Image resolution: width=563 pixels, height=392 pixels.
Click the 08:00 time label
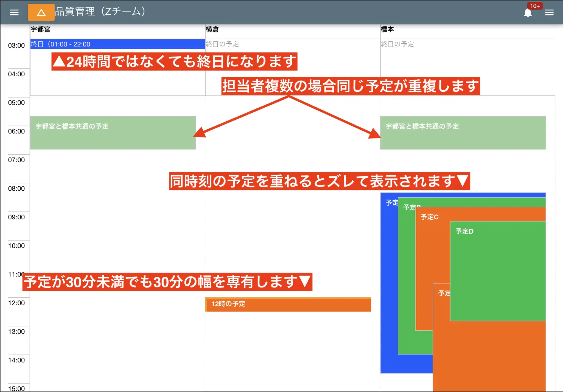[16, 188]
